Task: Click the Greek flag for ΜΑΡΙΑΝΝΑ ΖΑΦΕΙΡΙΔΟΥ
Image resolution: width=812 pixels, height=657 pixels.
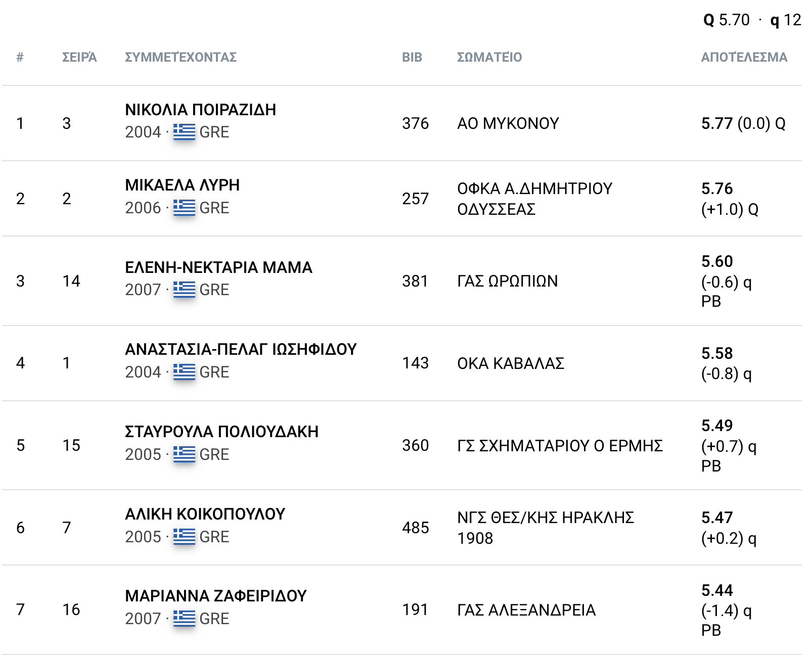Action: point(184,619)
